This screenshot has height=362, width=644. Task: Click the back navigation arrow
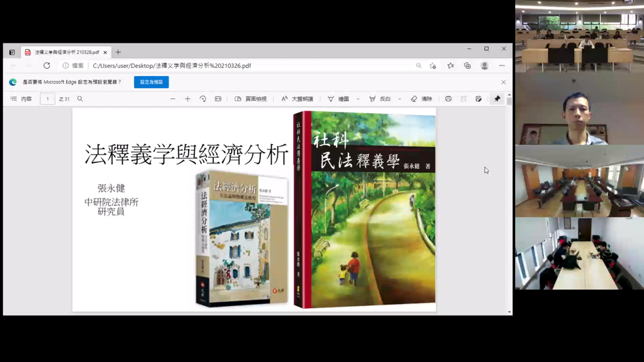14,65
